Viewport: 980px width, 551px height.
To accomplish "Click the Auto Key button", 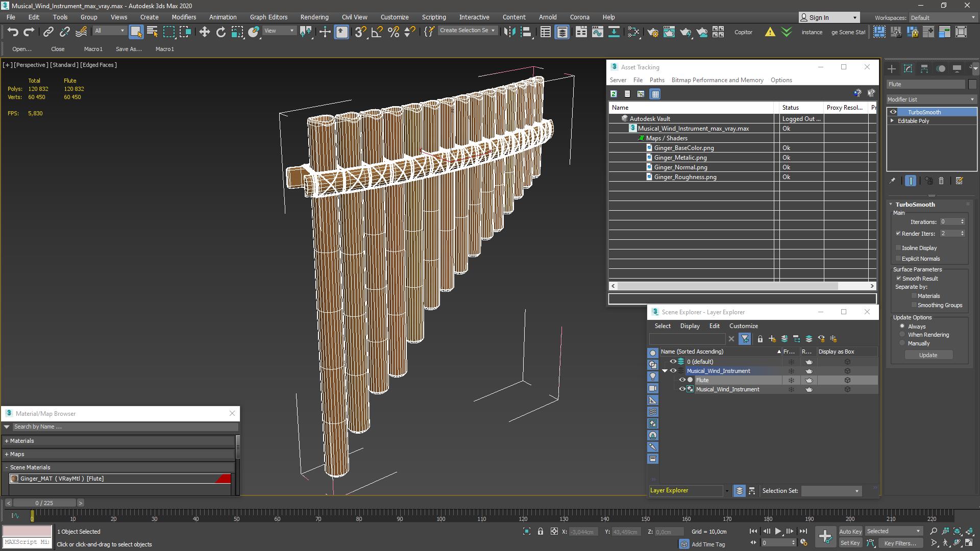I will click(850, 532).
